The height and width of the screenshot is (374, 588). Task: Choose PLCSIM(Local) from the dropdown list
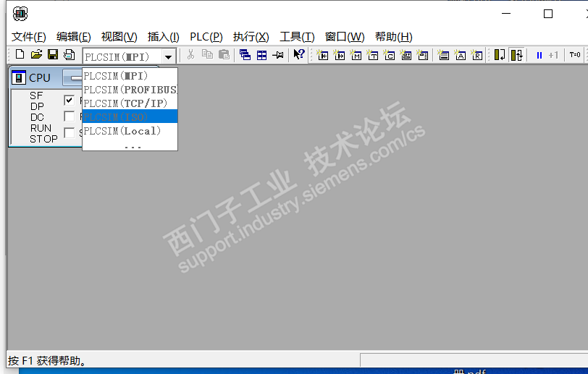pyautogui.click(x=130, y=131)
